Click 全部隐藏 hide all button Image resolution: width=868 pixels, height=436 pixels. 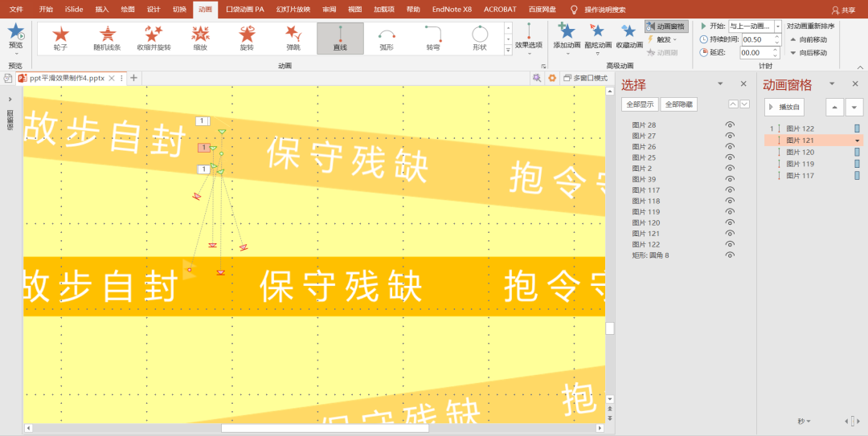678,104
